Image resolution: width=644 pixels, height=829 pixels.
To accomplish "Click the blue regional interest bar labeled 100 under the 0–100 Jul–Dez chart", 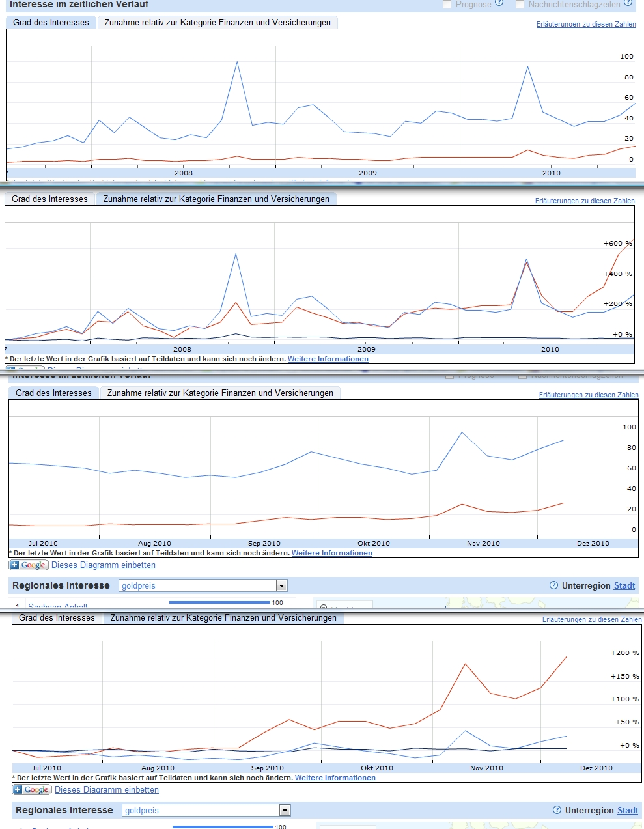I will tap(219, 602).
